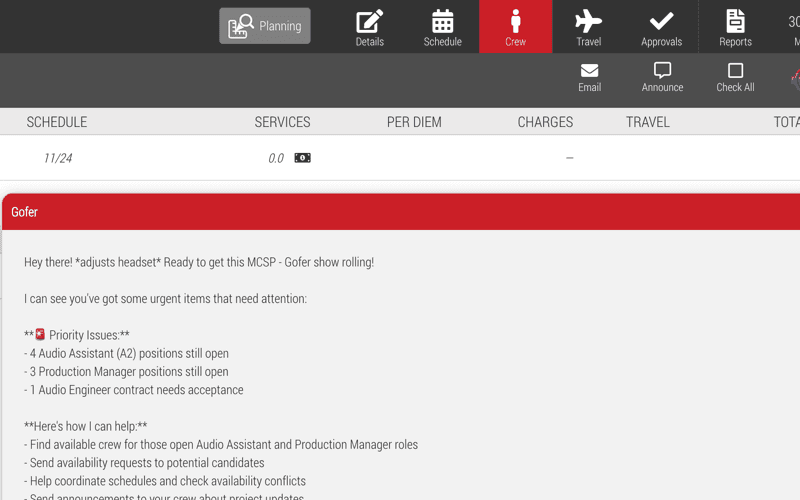Click the pencil Details icon
The width and height of the screenshot is (800, 500).
click(369, 21)
